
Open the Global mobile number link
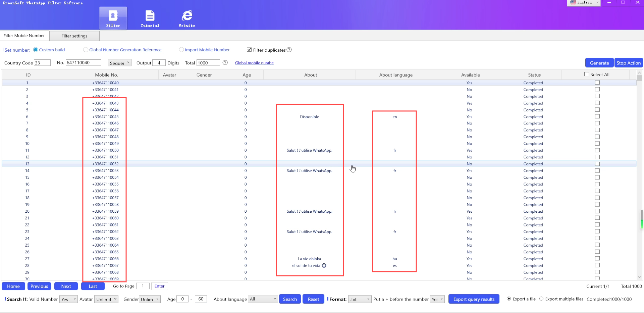point(254,63)
